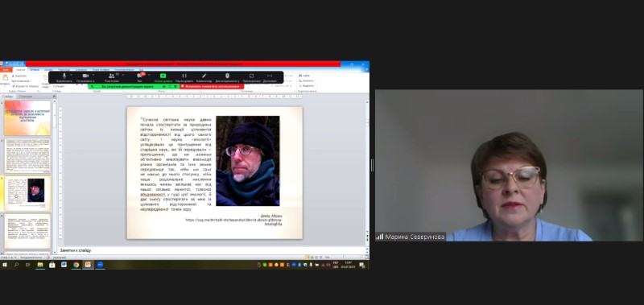Click green New Share button

[163, 77]
